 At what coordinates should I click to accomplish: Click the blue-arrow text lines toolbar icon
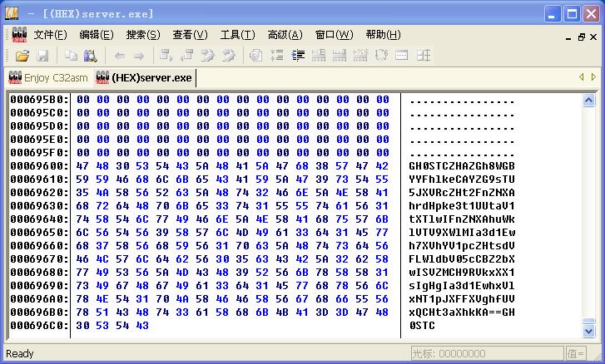[298, 56]
